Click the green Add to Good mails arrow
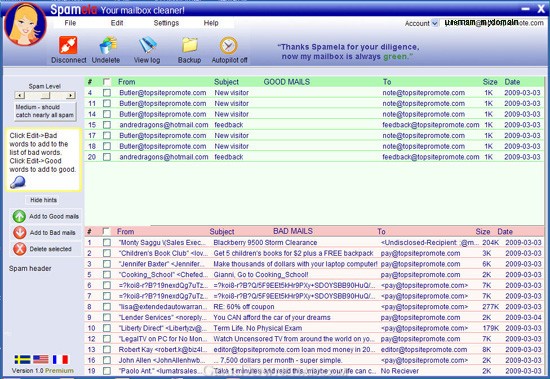 pos(19,217)
